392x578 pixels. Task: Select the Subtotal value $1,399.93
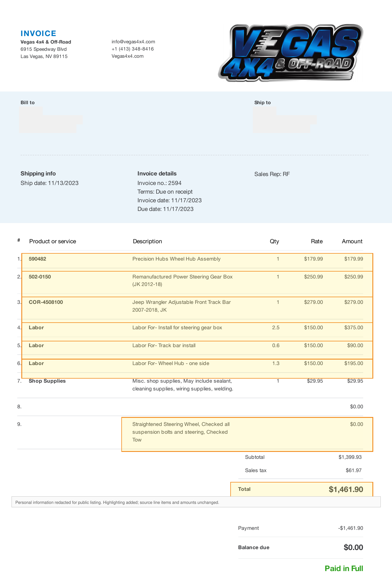pos(350,457)
